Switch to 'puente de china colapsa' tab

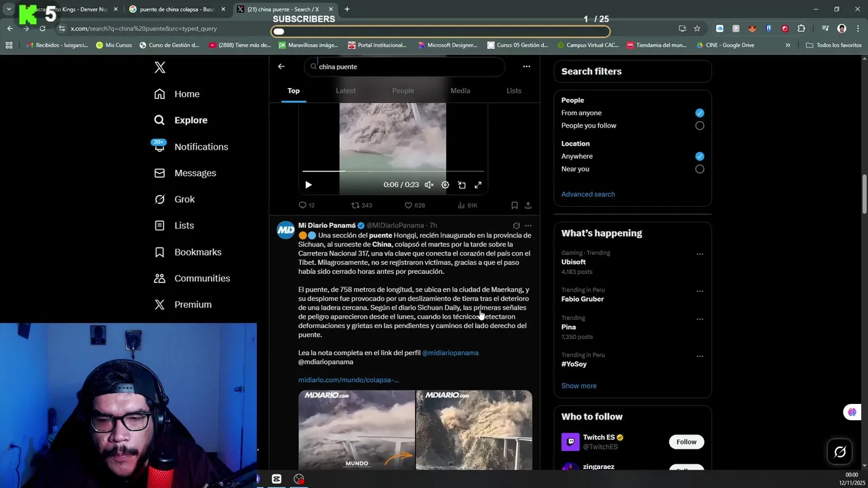[176, 9]
